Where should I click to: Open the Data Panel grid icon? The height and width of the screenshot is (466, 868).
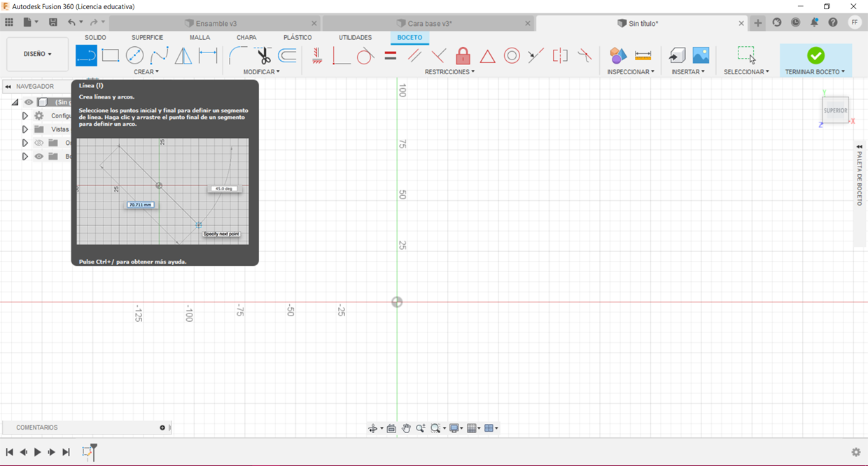point(9,22)
